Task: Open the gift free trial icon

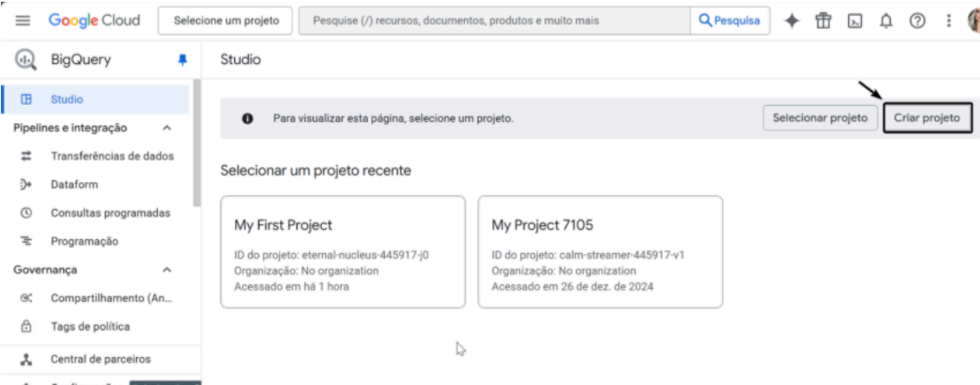Action: coord(823,21)
